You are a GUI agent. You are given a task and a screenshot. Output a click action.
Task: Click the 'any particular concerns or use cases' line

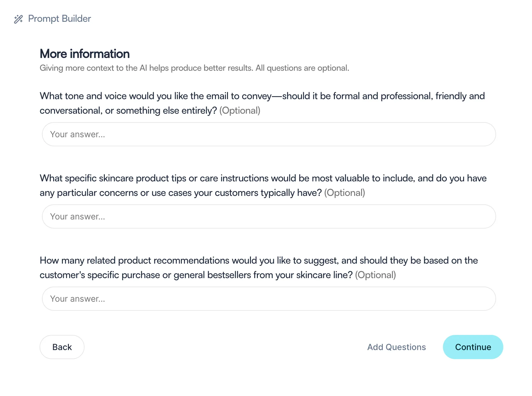pyautogui.click(x=181, y=193)
